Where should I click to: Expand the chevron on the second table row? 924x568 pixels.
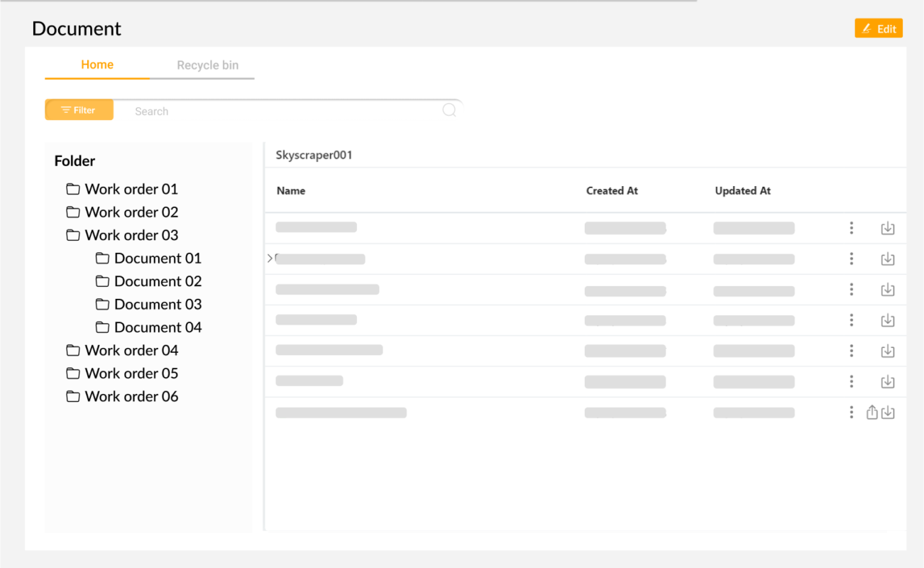(x=270, y=258)
